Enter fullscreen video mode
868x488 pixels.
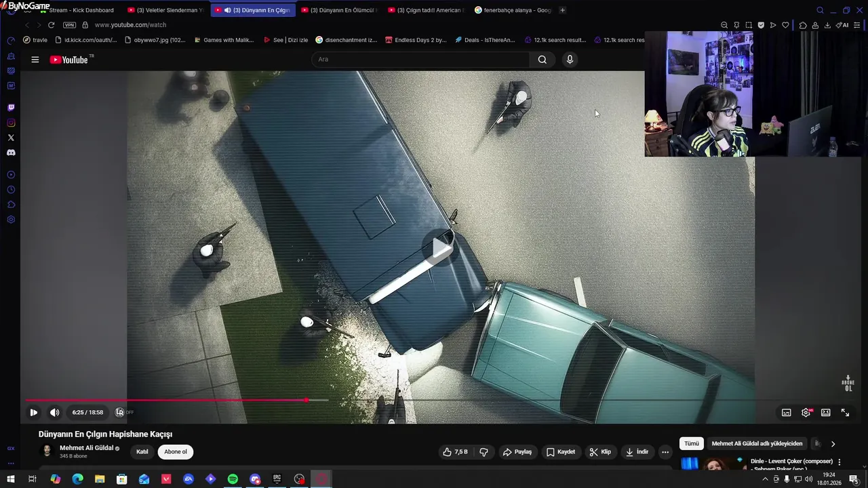pyautogui.click(x=846, y=412)
